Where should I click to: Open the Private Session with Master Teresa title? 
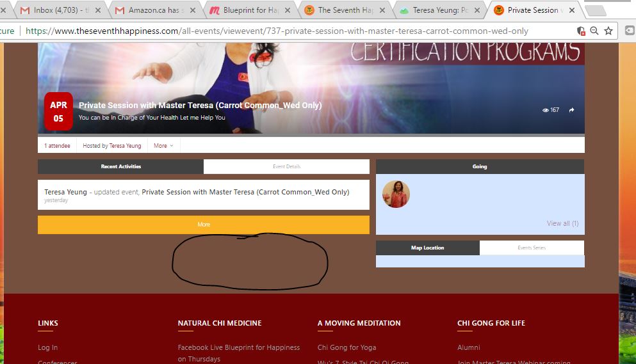(200, 106)
